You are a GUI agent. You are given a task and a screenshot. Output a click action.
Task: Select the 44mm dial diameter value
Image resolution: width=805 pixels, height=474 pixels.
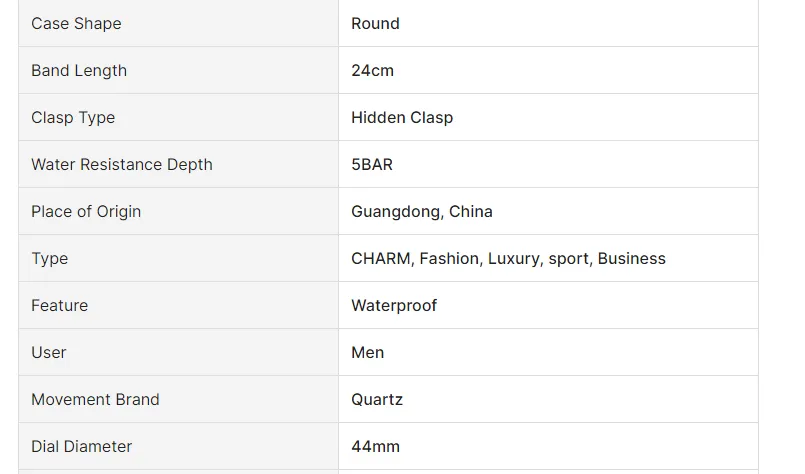point(375,446)
